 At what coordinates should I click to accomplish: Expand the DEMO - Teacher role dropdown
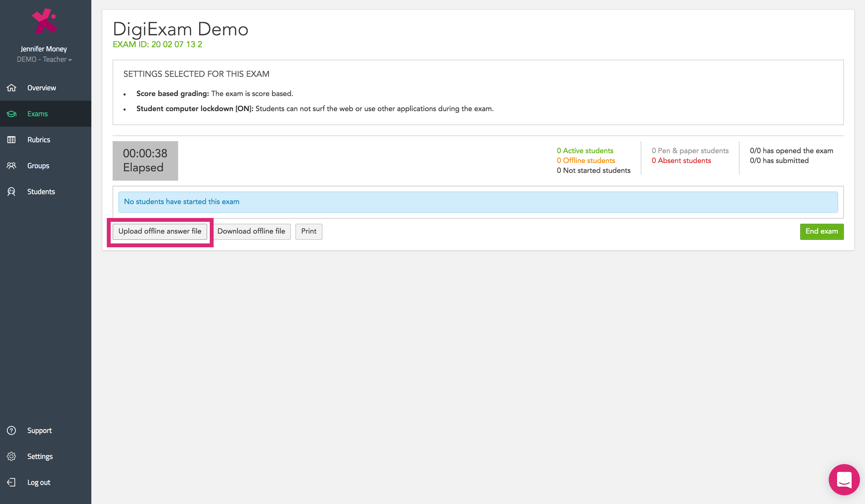(x=44, y=59)
